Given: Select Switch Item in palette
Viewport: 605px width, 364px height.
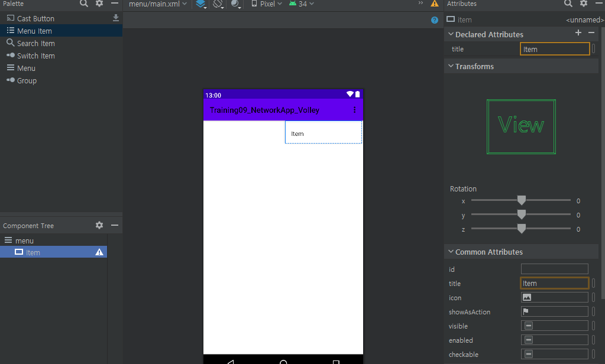Looking at the screenshot, I should click(35, 56).
